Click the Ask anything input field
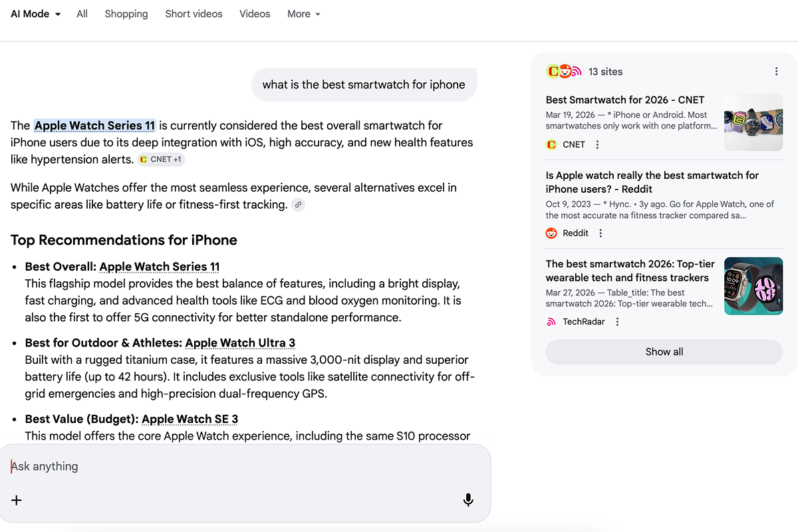Image resolution: width=798 pixels, height=532 pixels. tap(245, 466)
